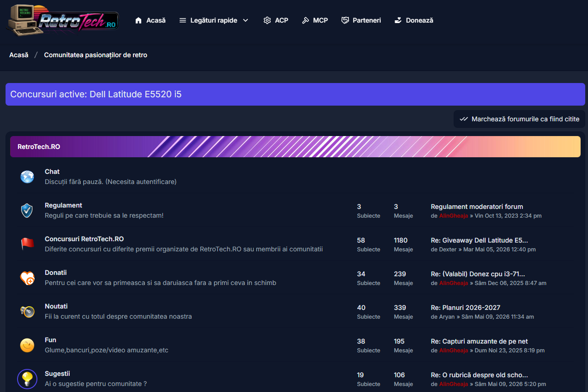Click description 'Fii la curent cu totul despre comunitatea noastra'
588x392 pixels.
click(x=118, y=316)
